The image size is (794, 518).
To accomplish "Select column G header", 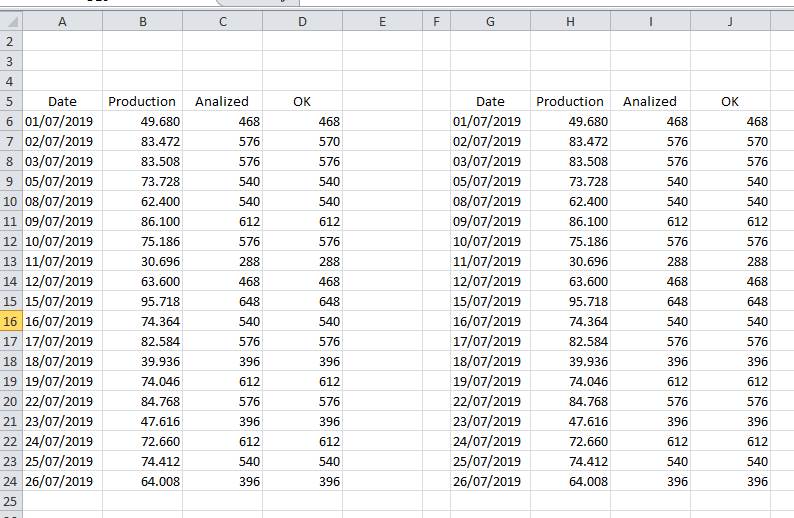I will coord(490,21).
